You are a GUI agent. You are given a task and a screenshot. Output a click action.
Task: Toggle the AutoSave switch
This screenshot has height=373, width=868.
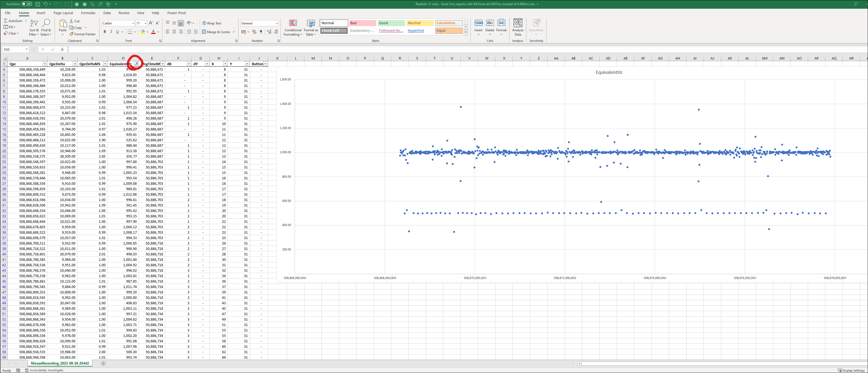(x=27, y=4)
